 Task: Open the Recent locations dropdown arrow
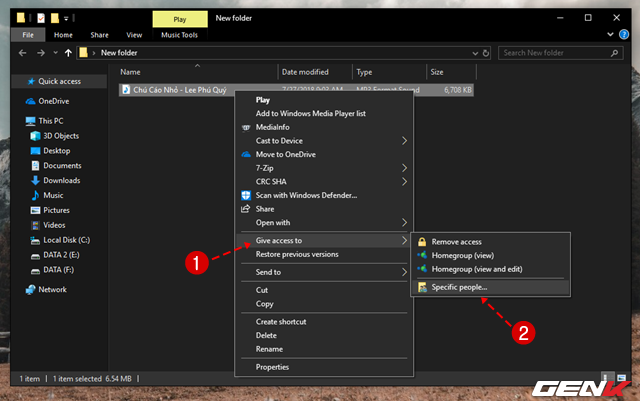pyautogui.click(x=53, y=52)
